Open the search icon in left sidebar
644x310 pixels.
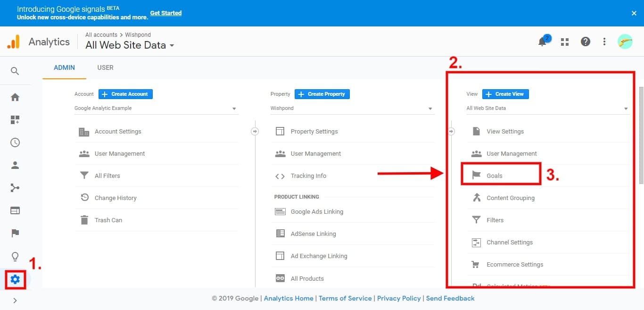pyautogui.click(x=15, y=71)
